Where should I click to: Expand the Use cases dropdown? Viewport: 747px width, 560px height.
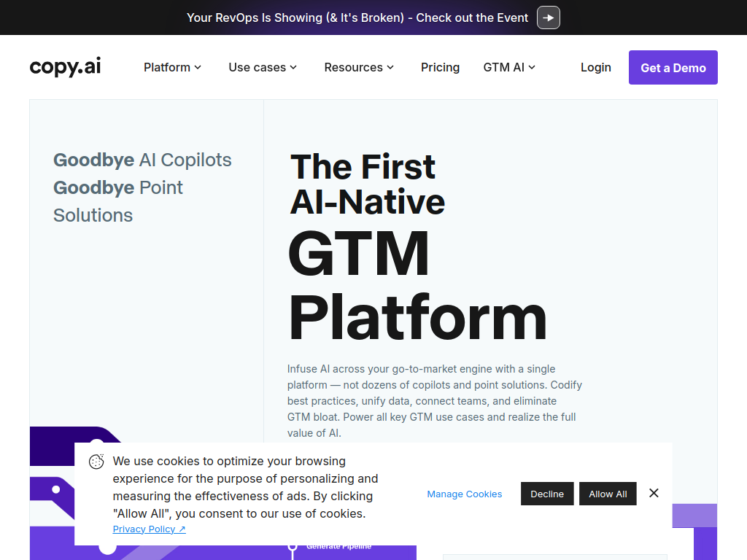[263, 67]
